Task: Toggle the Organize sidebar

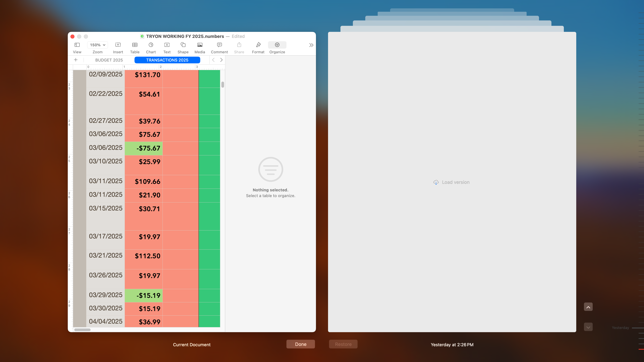Action: coord(277,45)
